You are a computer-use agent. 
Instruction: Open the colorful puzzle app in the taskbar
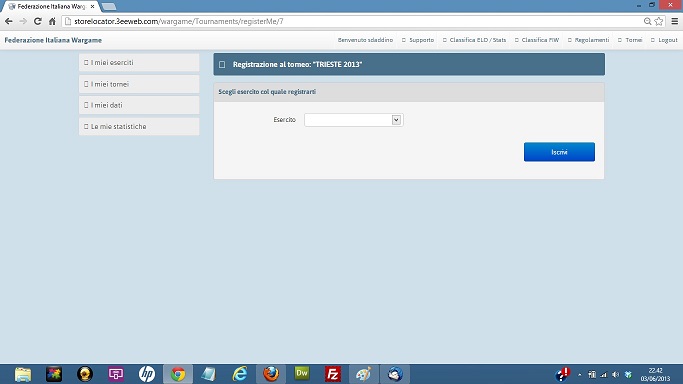coord(54,374)
